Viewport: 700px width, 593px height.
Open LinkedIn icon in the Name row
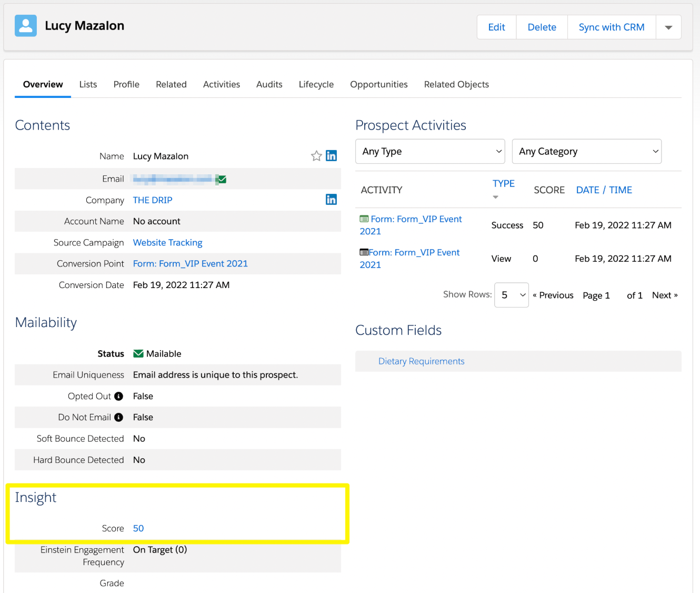pos(331,156)
